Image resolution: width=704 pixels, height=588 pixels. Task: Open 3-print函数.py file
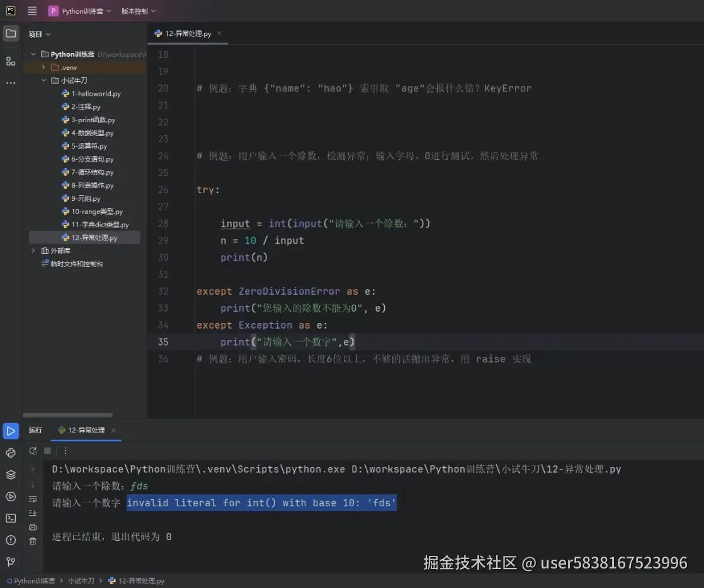(x=88, y=120)
